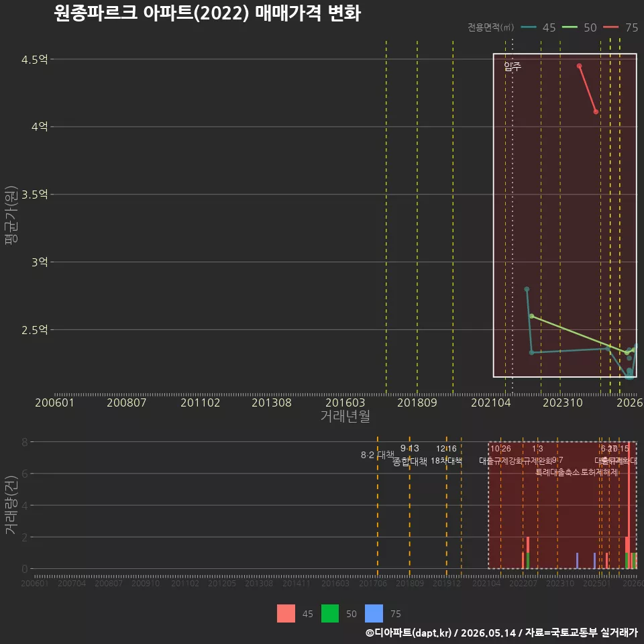Image resolution: width=644 pixels, height=644 pixels.
Task: Click the 12·16 18차대책 policy annotation
Action: [x=447, y=455]
